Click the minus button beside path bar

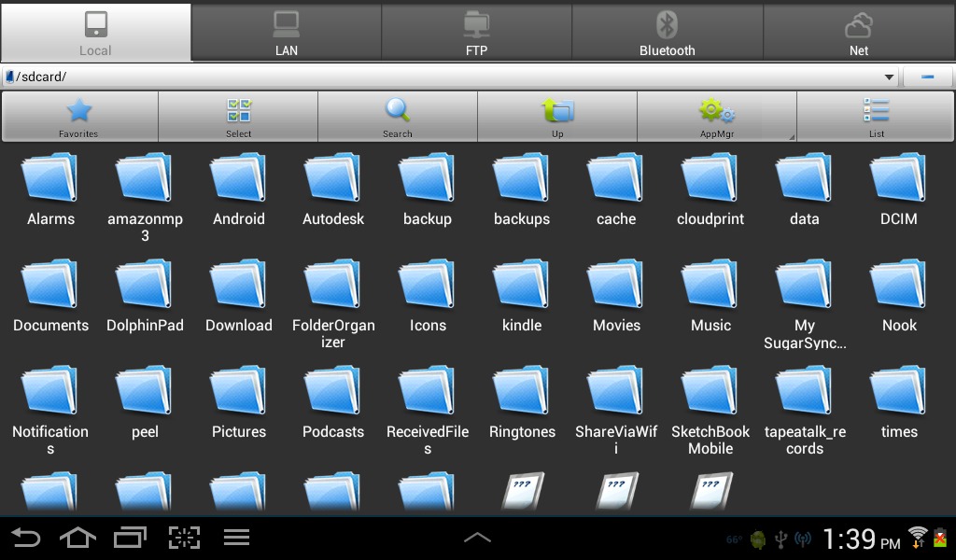click(927, 77)
